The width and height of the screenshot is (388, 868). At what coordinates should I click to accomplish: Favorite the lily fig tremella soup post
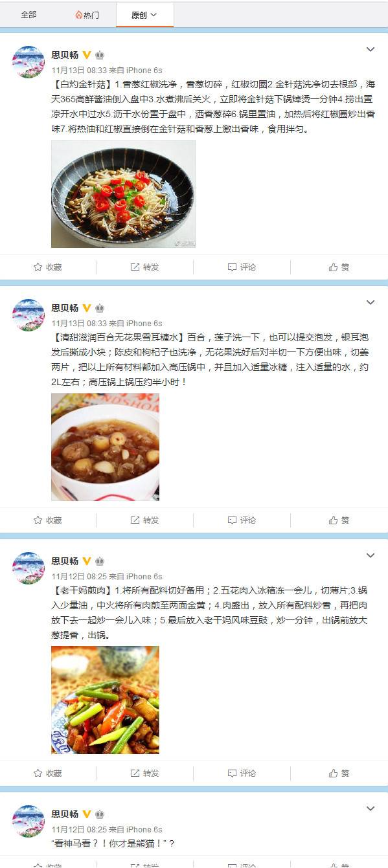pyautogui.click(x=47, y=520)
